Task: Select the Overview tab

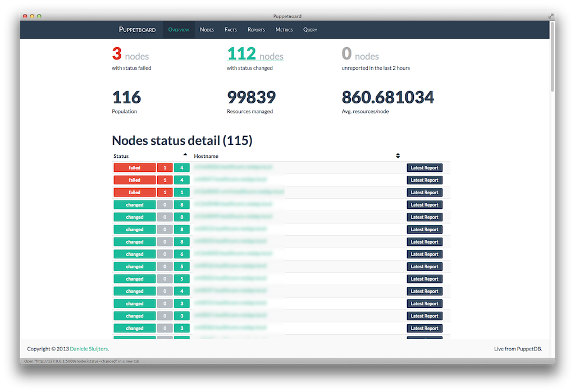Action: [179, 30]
